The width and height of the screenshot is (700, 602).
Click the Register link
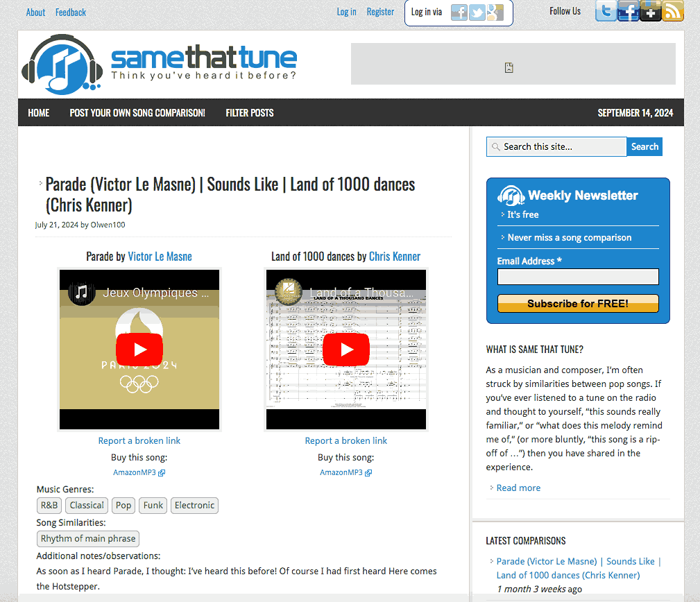[x=380, y=12]
